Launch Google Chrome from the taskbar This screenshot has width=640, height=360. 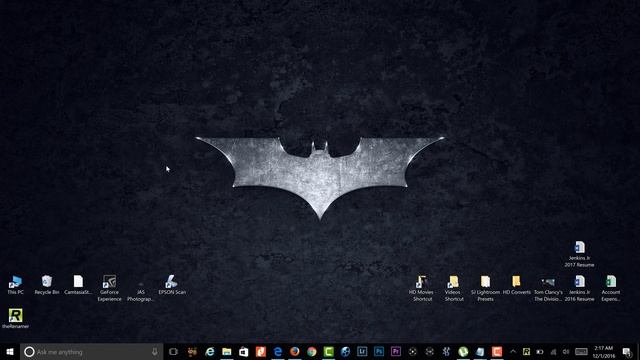click(x=311, y=351)
